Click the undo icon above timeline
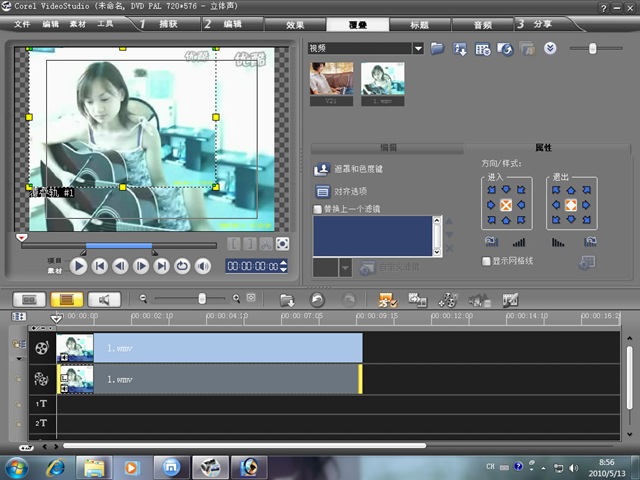Screen dimensions: 640x480 coord(317,299)
